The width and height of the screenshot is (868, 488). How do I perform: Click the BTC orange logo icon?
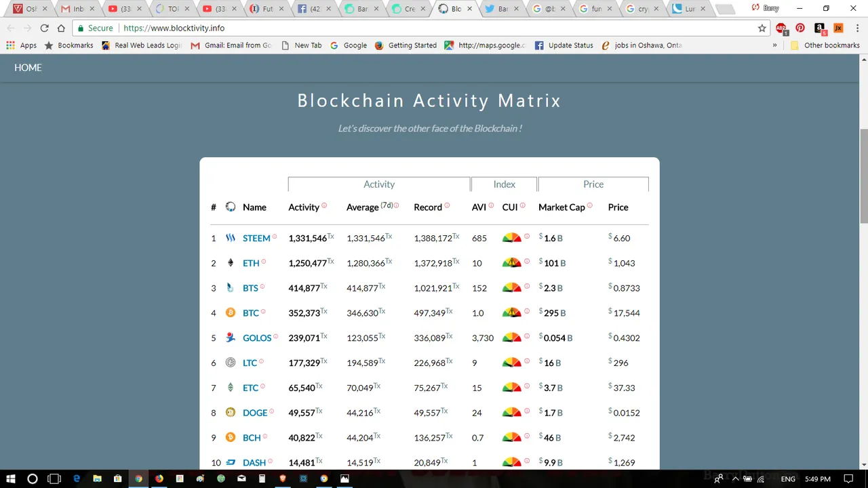[231, 312]
